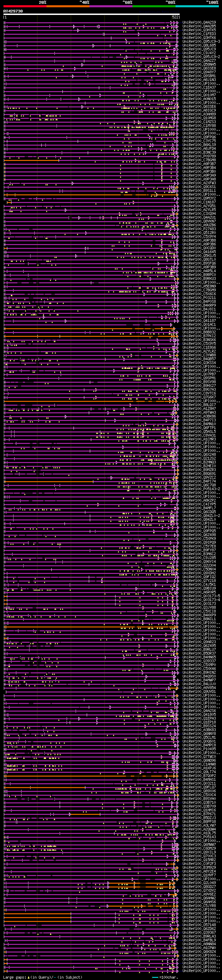222x980 pixels.
Task: Click hit label UniRef100_P27483
Action: (199, 229)
